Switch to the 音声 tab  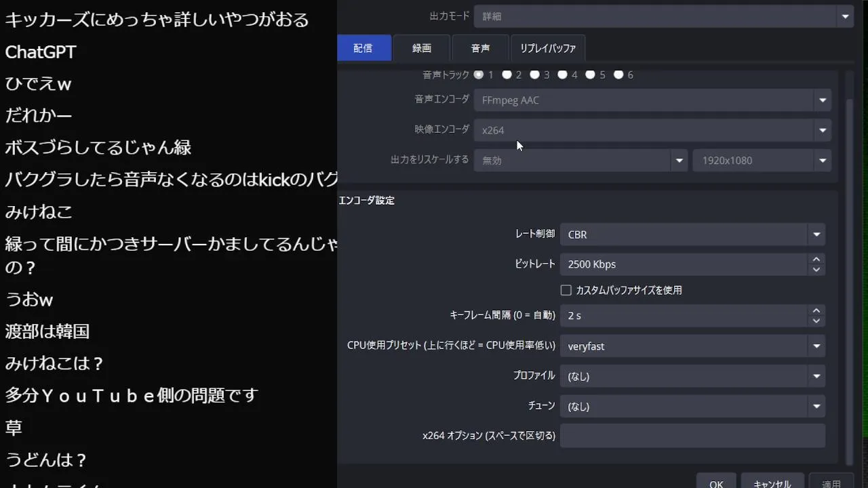point(481,48)
